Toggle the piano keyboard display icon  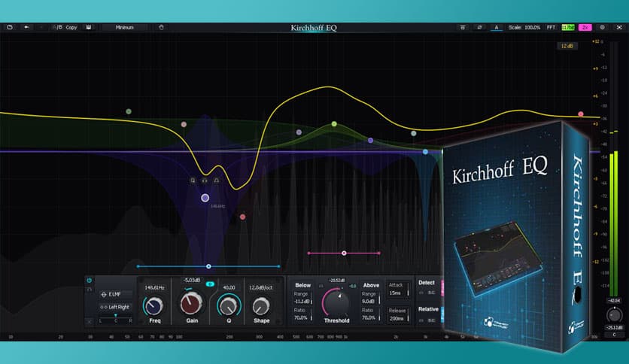pyautogui.click(x=89, y=27)
